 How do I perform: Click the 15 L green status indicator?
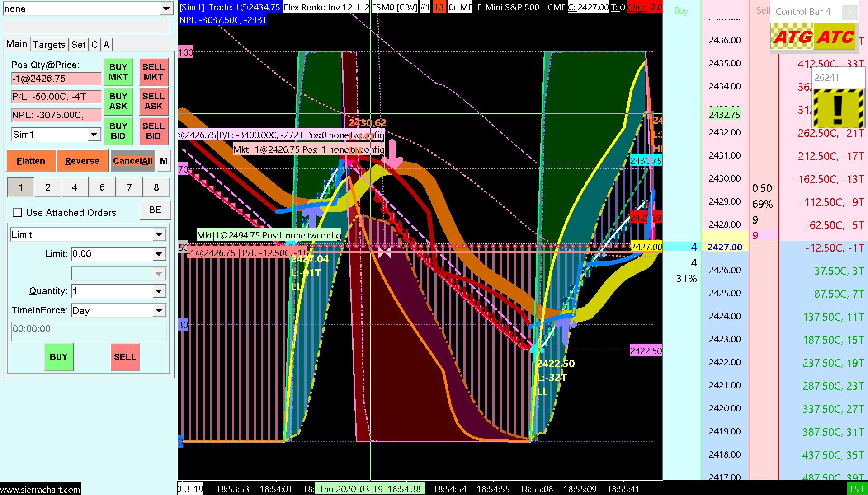pos(856,489)
